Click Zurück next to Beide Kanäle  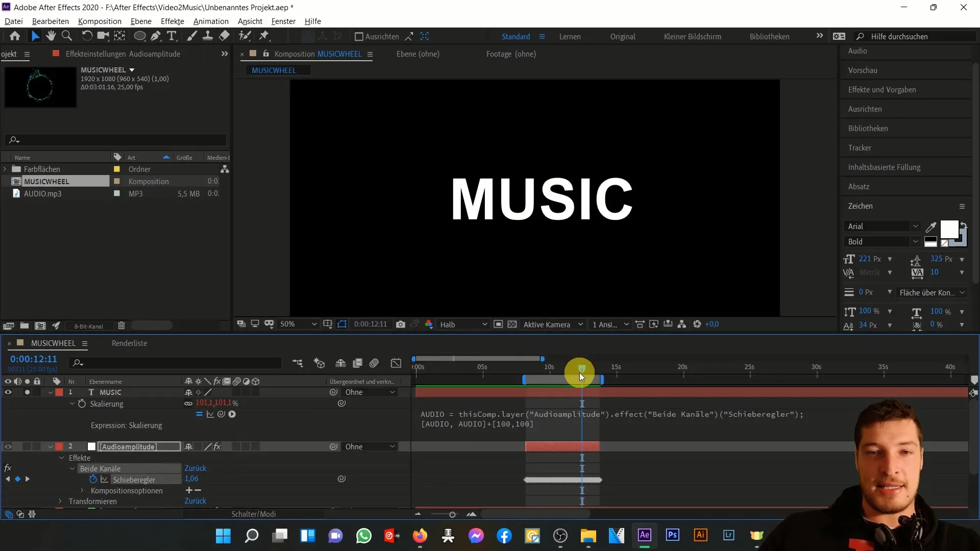pyautogui.click(x=195, y=468)
